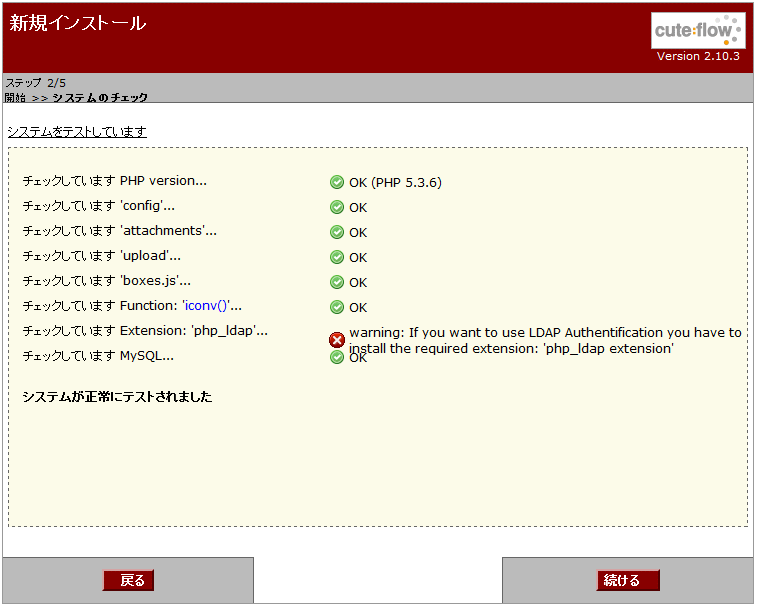Click the green check icon beside 'boxes.js'

337,282
